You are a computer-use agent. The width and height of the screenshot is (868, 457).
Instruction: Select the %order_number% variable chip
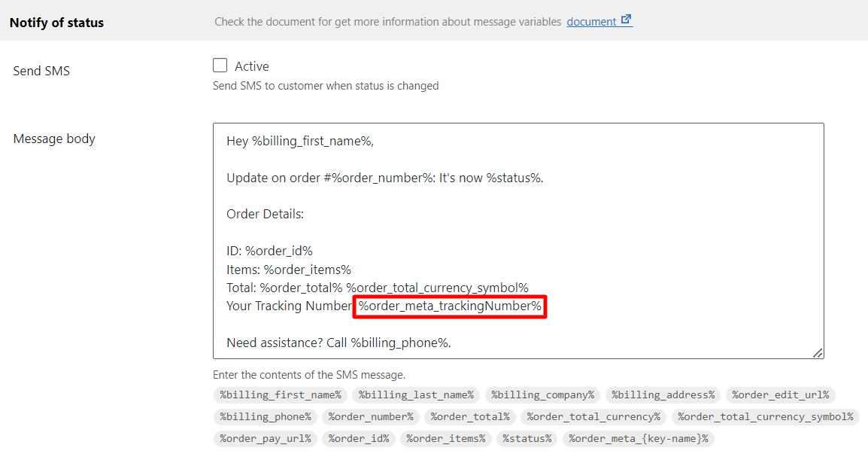coord(371,416)
